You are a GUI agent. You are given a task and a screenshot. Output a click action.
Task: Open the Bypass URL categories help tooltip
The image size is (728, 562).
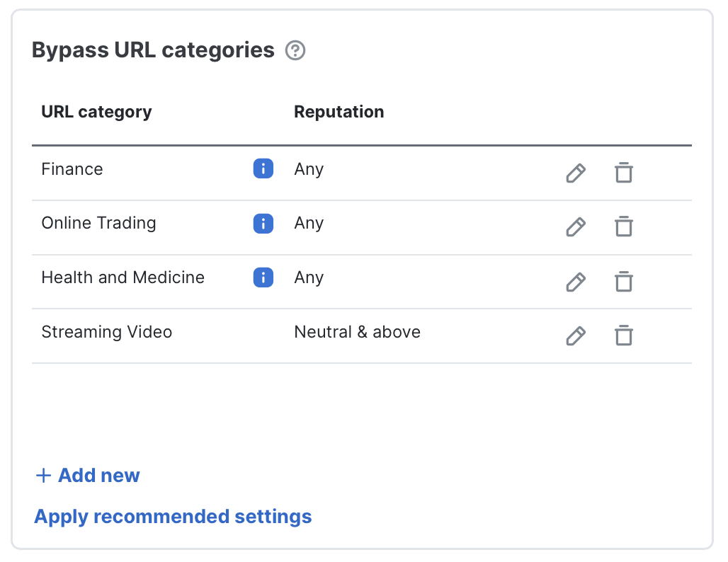coord(295,50)
